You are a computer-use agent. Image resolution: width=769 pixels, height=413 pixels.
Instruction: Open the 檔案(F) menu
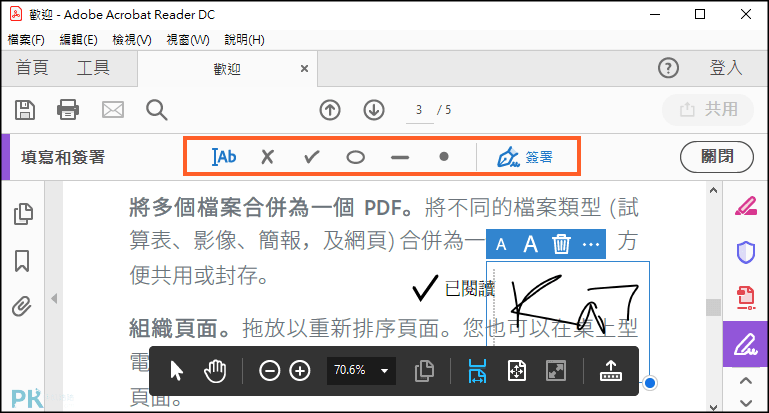[26, 40]
